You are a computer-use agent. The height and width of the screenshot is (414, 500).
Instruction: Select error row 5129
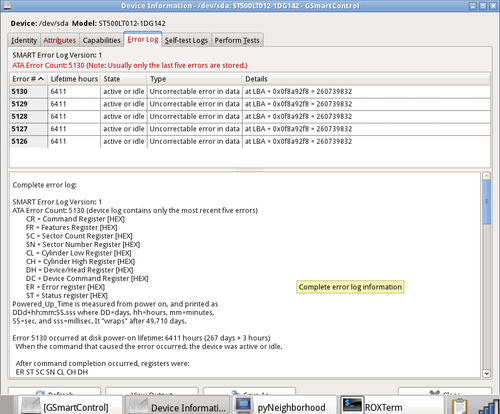(250, 104)
